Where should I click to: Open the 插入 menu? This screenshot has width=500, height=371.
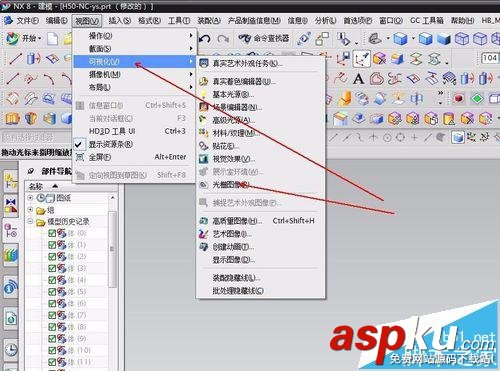[x=120, y=21]
